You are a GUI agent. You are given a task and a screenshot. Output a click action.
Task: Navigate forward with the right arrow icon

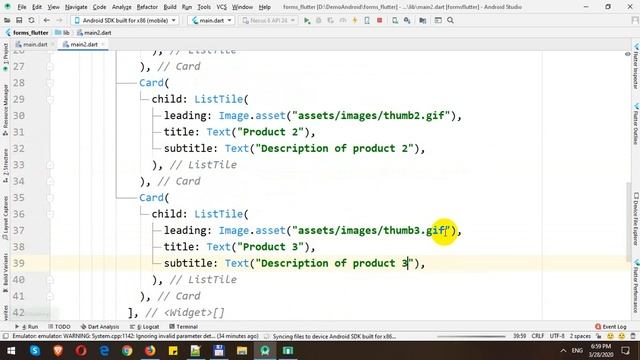[59, 20]
